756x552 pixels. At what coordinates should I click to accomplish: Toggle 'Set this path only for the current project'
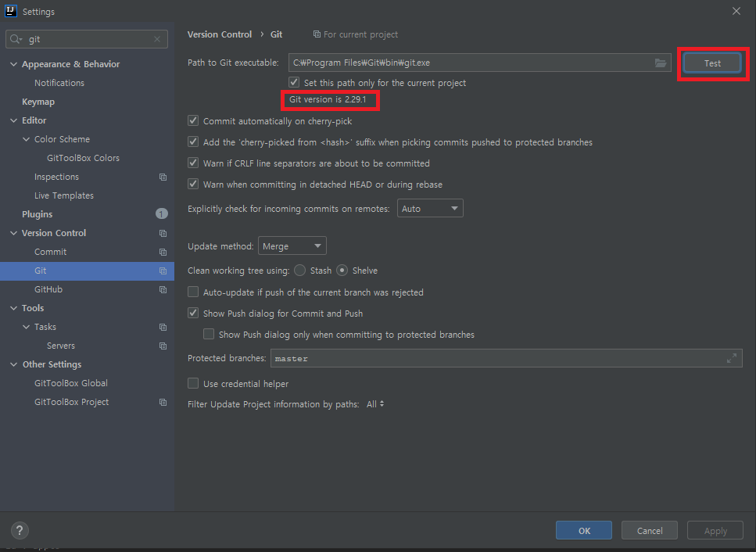pyautogui.click(x=294, y=82)
